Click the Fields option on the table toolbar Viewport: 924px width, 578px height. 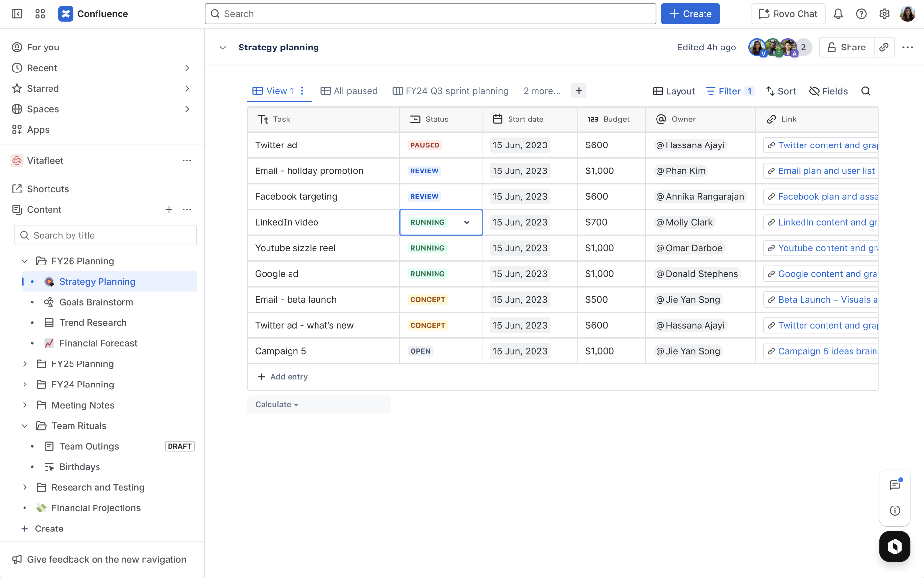828,91
